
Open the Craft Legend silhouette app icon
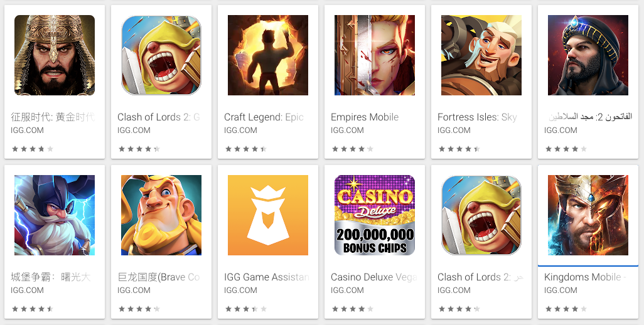[268, 55]
